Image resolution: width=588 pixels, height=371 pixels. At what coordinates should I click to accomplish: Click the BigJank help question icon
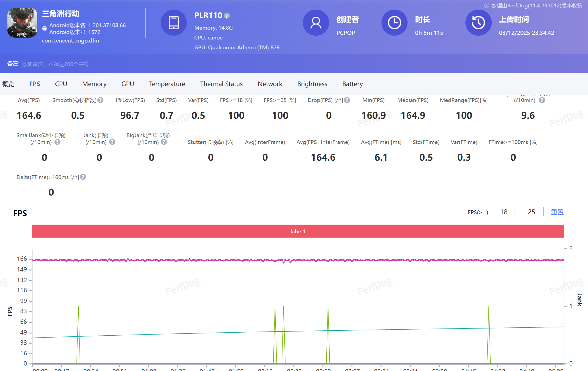(164, 142)
